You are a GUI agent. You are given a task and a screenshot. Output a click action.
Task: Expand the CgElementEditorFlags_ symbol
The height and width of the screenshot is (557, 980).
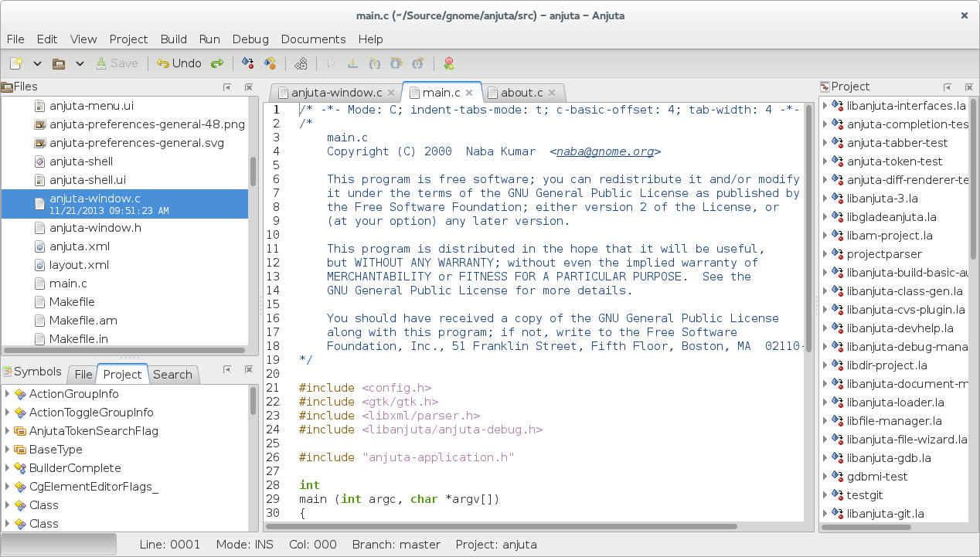pos(8,487)
